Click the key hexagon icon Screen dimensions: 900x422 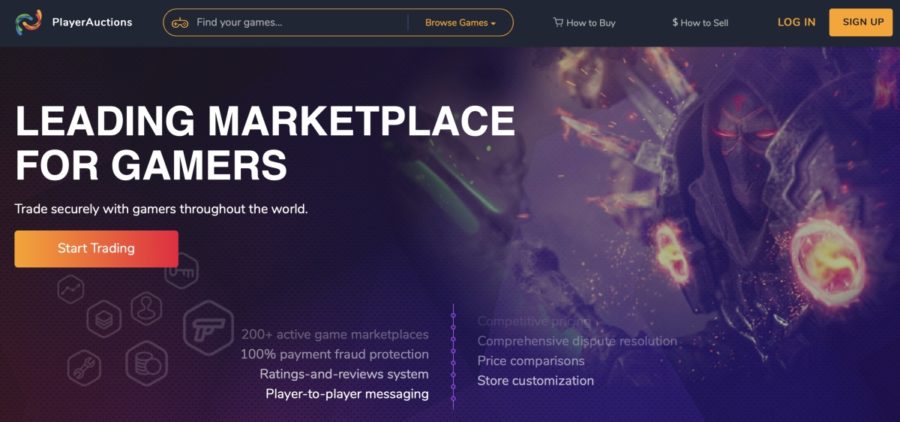[181, 272]
